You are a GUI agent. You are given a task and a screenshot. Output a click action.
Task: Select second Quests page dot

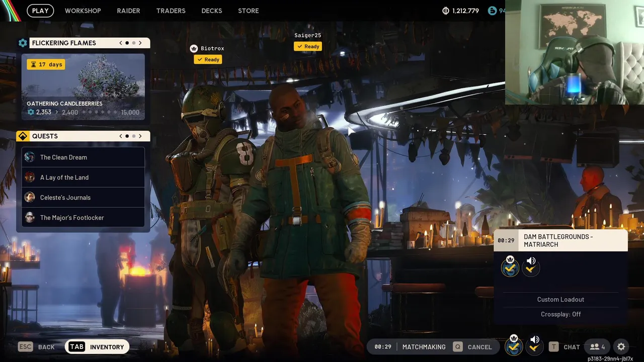[x=134, y=136]
